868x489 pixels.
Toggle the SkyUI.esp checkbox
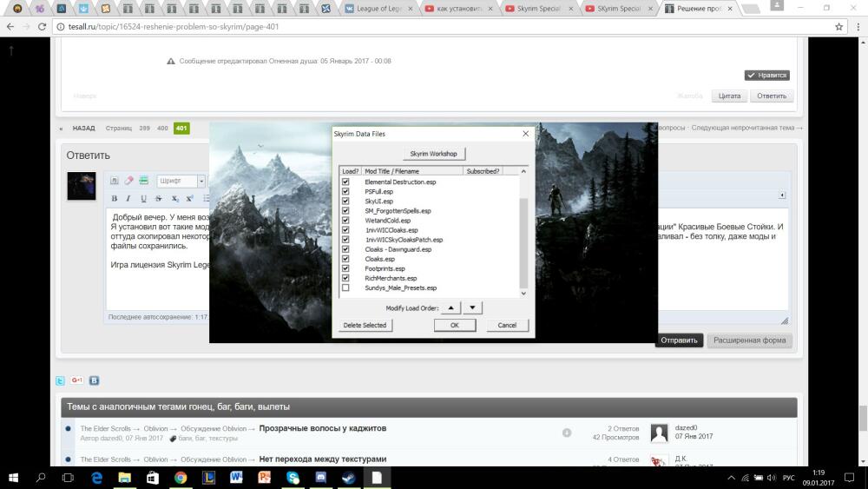[345, 201]
